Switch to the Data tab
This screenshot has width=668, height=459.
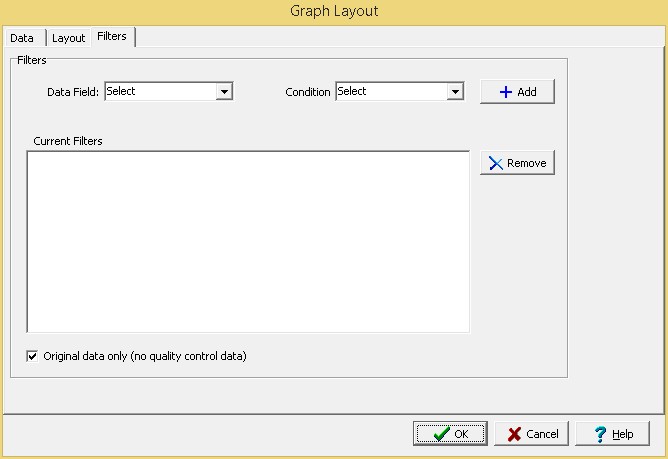pyautogui.click(x=22, y=38)
